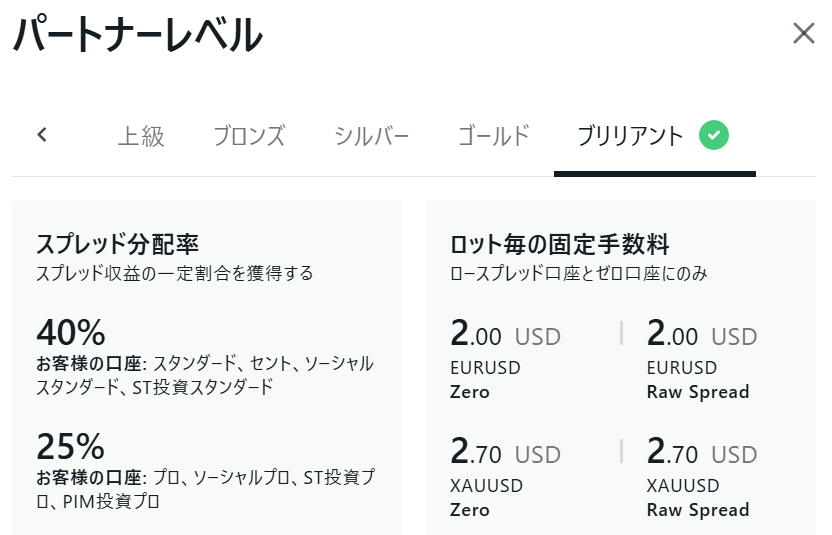Select the ブリリアント tab label

coord(630,136)
